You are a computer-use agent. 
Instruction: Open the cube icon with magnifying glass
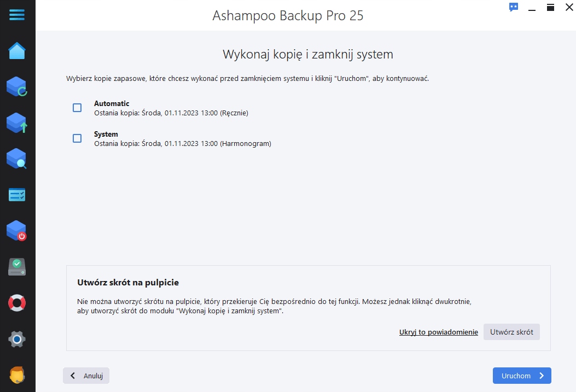click(17, 159)
